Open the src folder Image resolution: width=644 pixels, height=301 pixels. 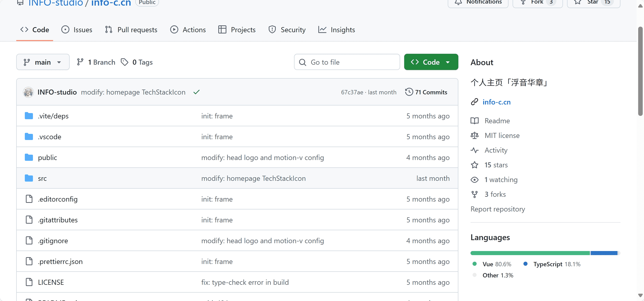pos(42,178)
